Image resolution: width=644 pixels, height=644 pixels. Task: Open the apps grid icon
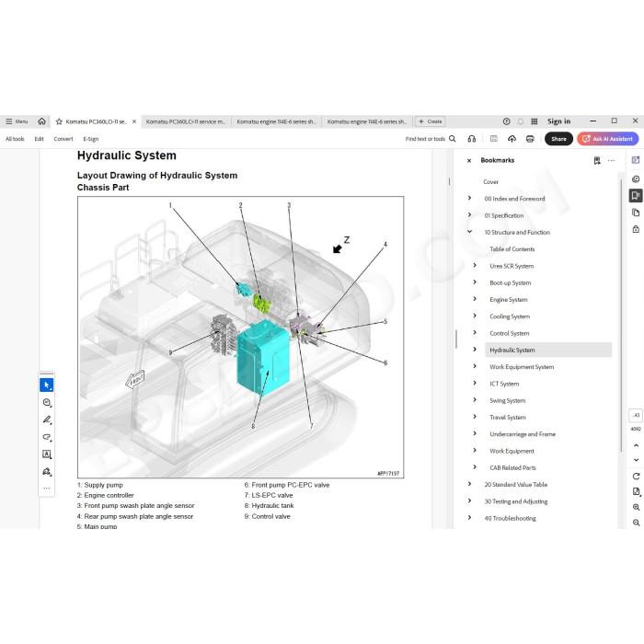tap(534, 121)
